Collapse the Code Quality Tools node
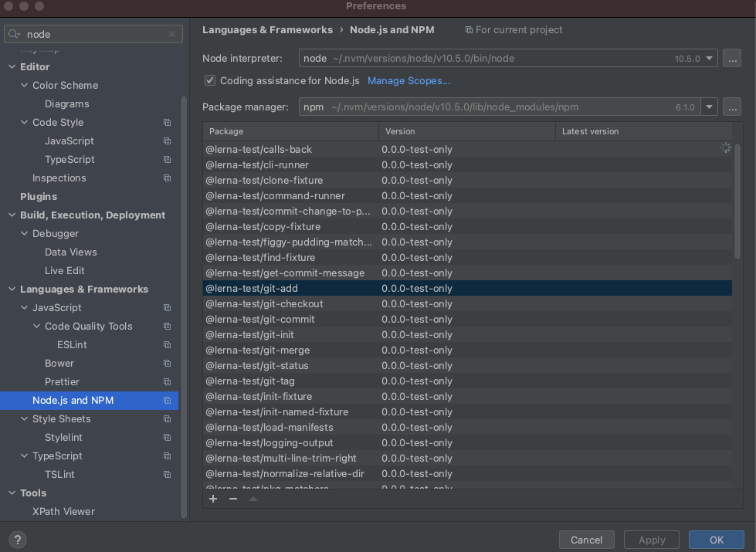This screenshot has height=552, width=756. click(36, 327)
